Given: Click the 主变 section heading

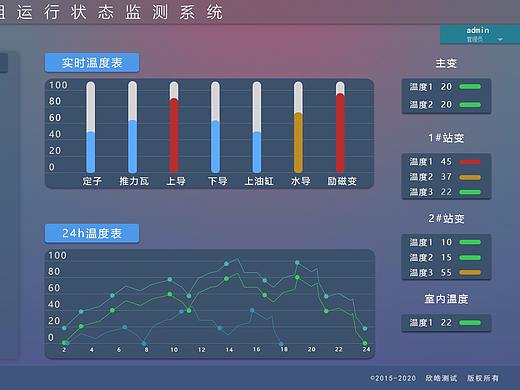Looking at the screenshot, I should pos(446,63).
